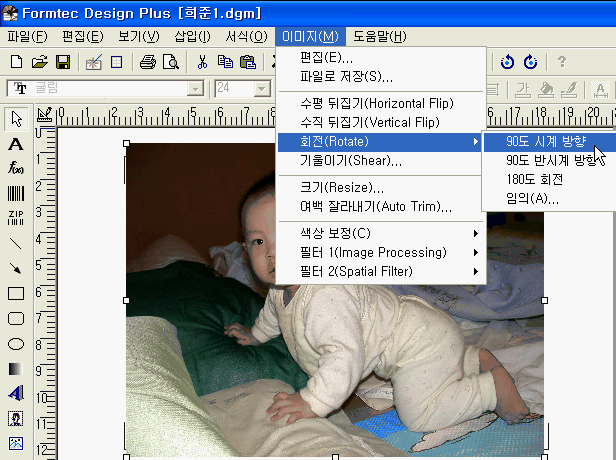The image size is (616, 460).
Task: Click the right-middle image selection handle
Action: (544, 301)
